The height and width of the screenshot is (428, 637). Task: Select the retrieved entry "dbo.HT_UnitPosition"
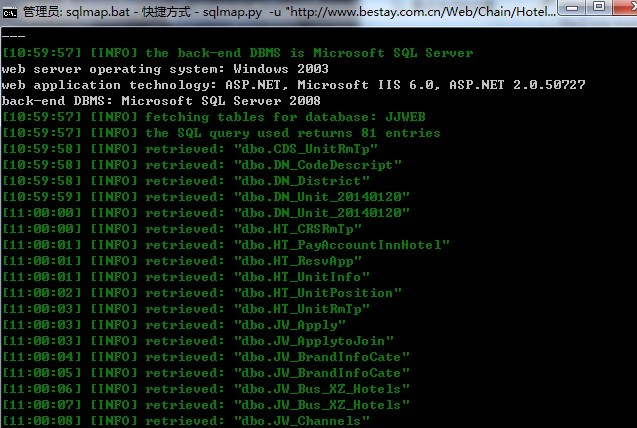click(x=318, y=293)
